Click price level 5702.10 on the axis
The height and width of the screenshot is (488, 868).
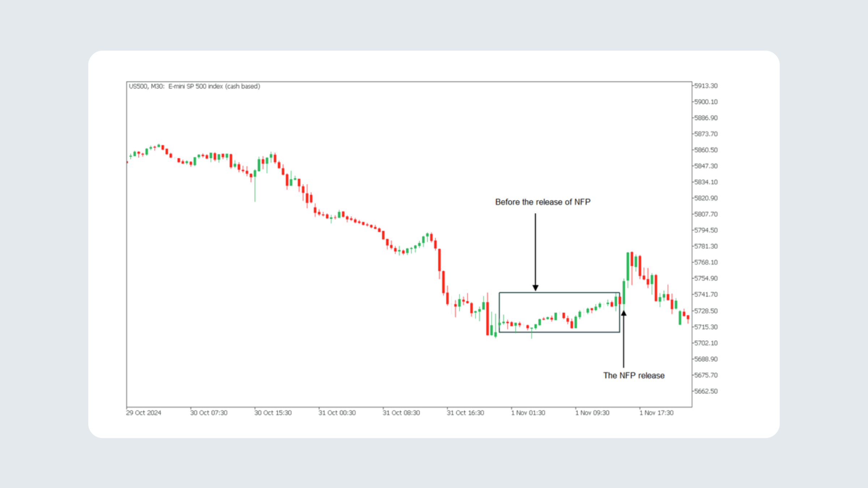tap(706, 343)
